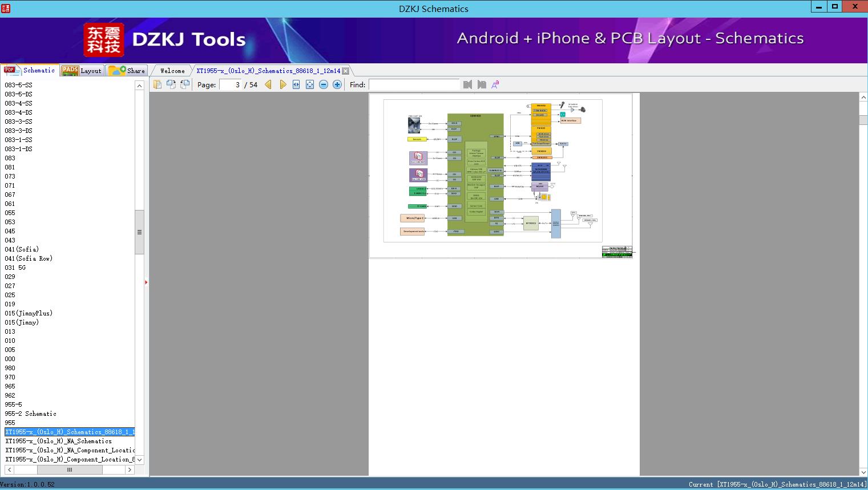This screenshot has height=490, width=868.
Task: Select 041(Sofia) in the list
Action: 22,249
